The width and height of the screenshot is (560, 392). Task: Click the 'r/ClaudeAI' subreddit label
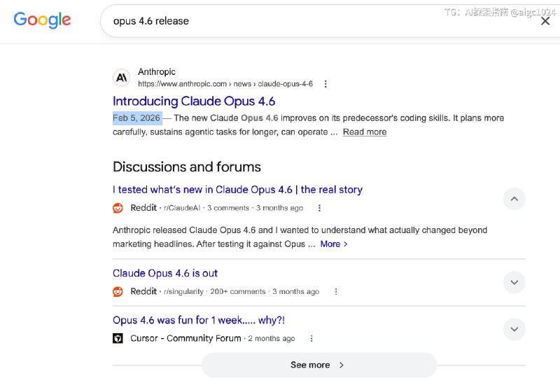182,208
